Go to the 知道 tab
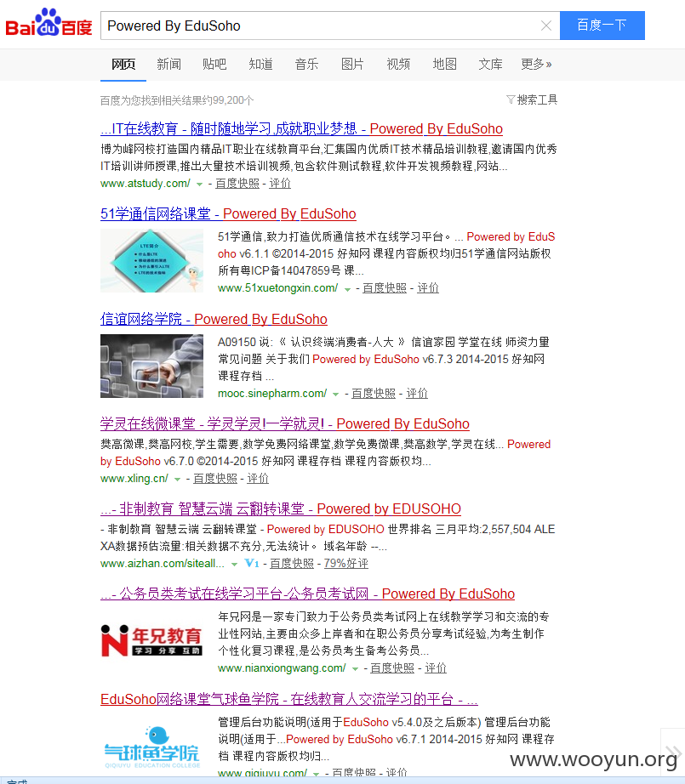Screen dimensions: 685x784 (x=260, y=64)
